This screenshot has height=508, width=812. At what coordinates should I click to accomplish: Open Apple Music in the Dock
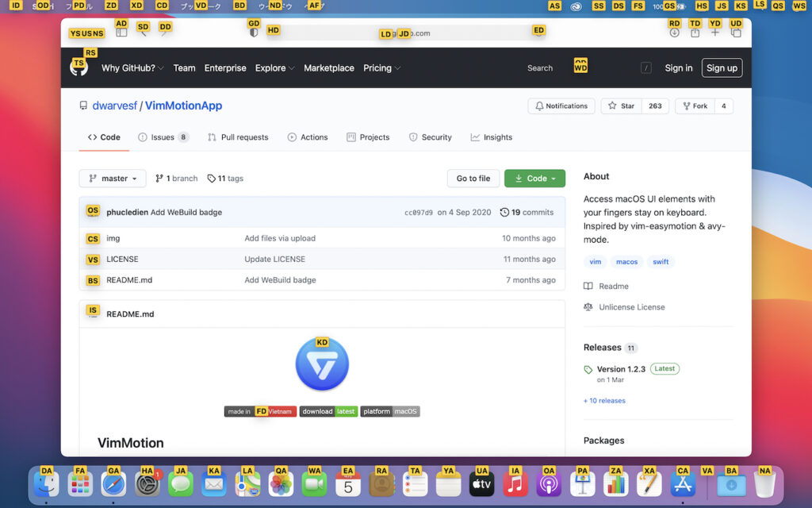click(515, 483)
